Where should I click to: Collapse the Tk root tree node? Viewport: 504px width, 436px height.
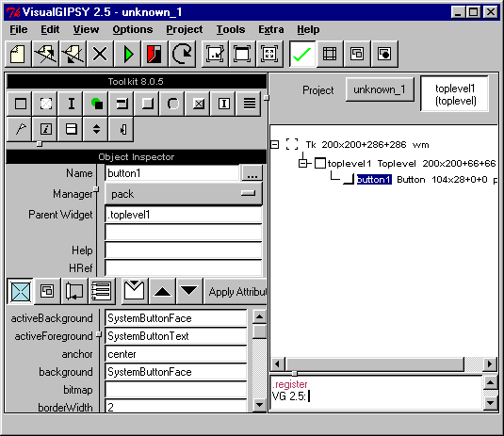[x=275, y=145]
